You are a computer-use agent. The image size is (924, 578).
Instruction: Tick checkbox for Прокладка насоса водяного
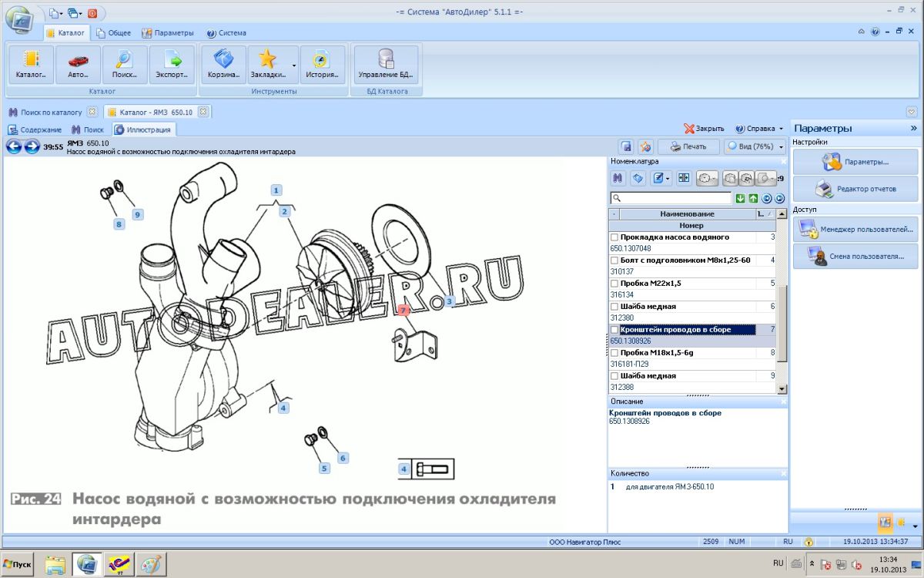[x=614, y=237]
